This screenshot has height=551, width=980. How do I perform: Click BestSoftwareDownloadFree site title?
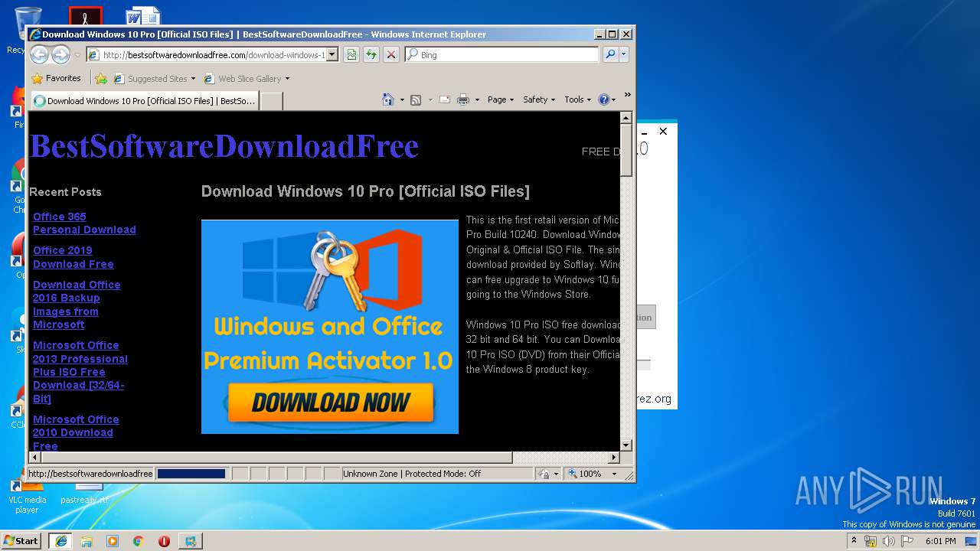(224, 145)
